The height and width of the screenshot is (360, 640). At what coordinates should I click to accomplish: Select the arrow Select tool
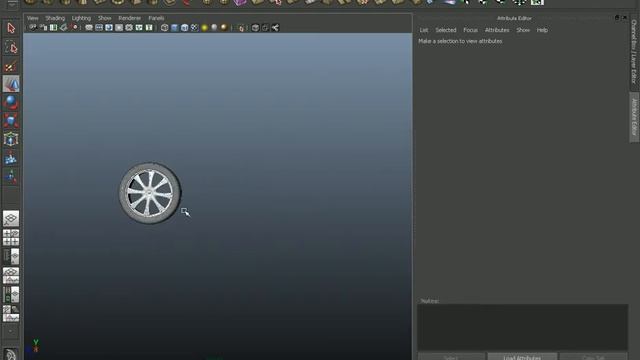point(11,28)
